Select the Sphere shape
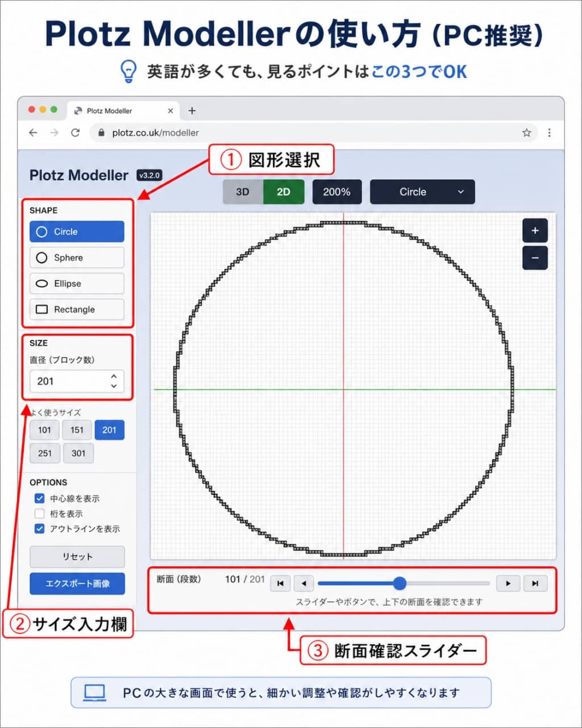Image resolution: width=582 pixels, height=728 pixels. tap(77, 258)
